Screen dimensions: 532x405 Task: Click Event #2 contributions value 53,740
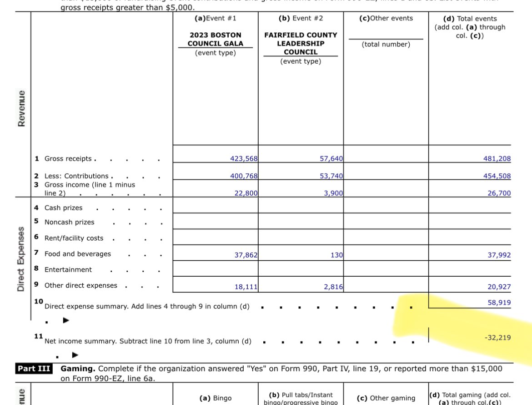tap(331, 176)
